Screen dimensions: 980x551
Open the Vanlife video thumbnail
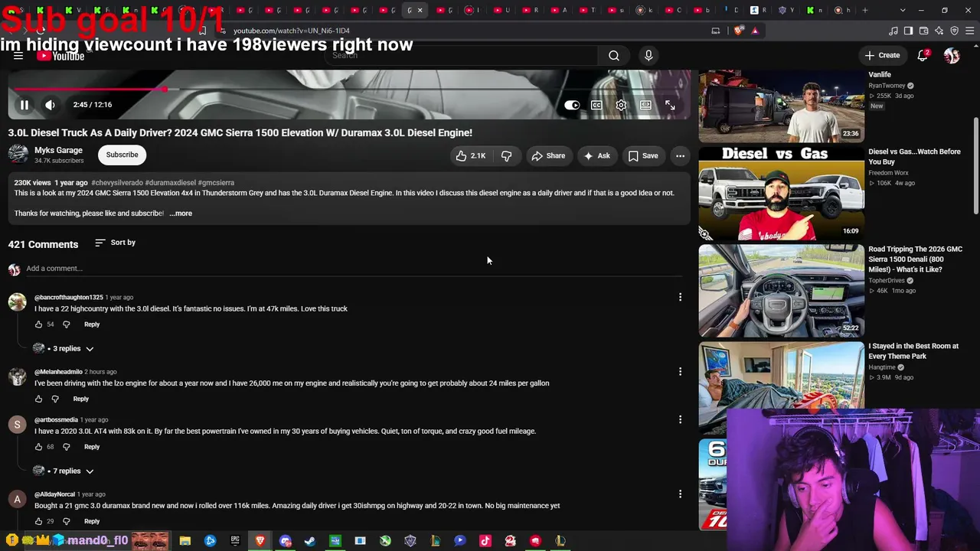point(782,106)
